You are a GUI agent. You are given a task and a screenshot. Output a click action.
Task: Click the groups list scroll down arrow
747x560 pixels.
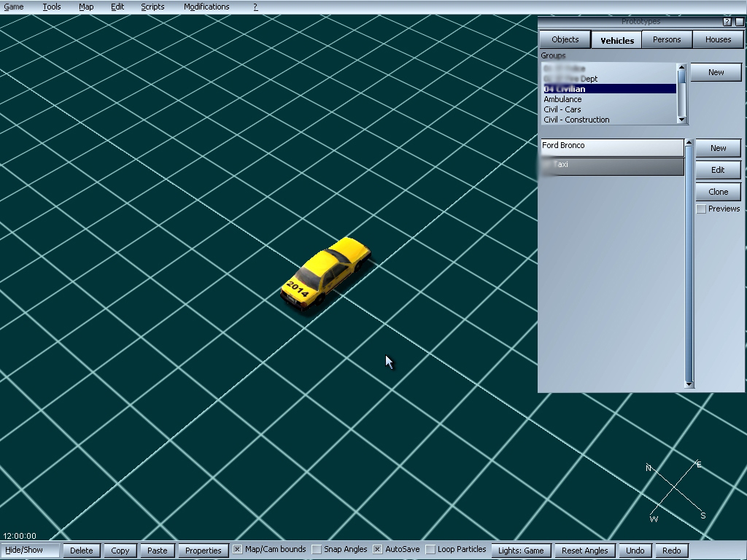(x=682, y=120)
